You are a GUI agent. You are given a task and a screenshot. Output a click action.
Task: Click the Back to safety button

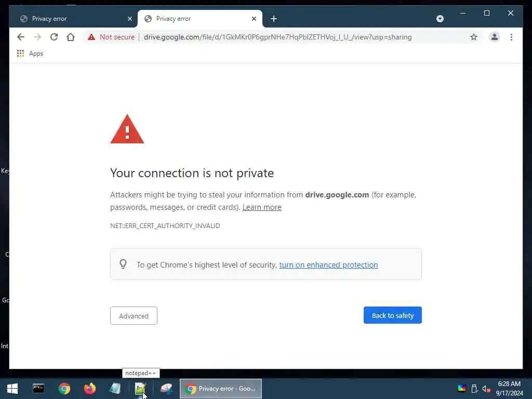[x=393, y=315]
